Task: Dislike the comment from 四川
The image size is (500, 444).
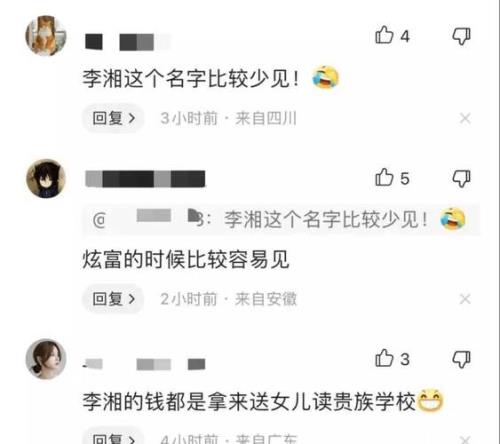Action: click(461, 36)
